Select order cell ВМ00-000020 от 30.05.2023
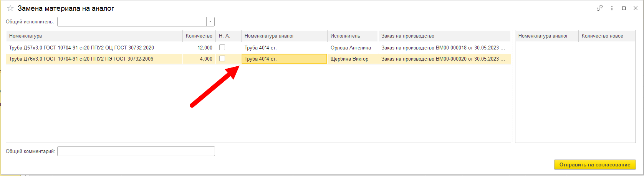Viewport: 644px width, 176px height. [444, 59]
